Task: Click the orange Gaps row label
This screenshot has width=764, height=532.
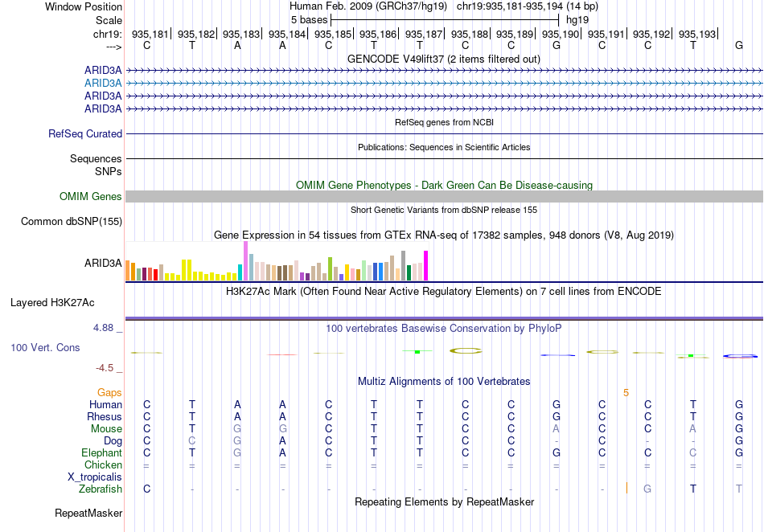Action: [x=109, y=393]
